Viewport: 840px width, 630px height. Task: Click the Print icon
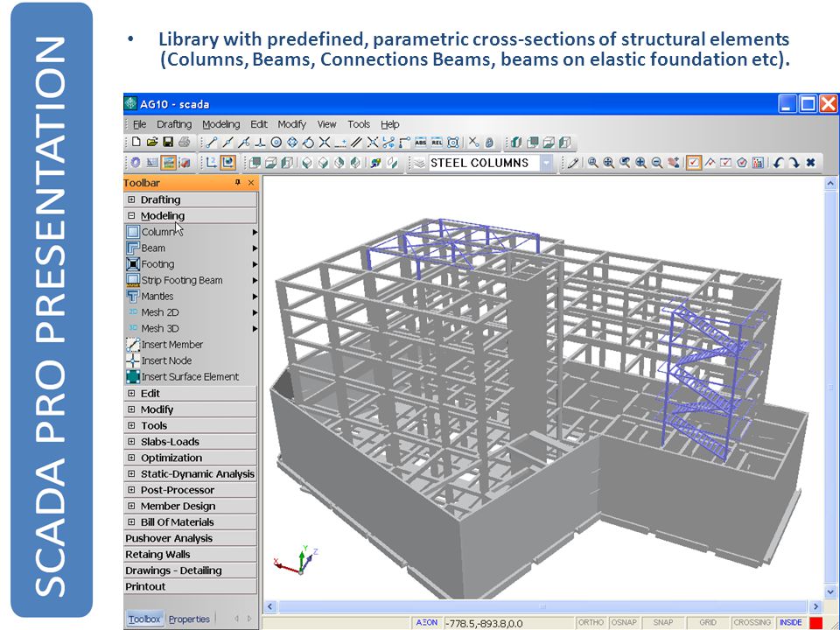pos(185,142)
